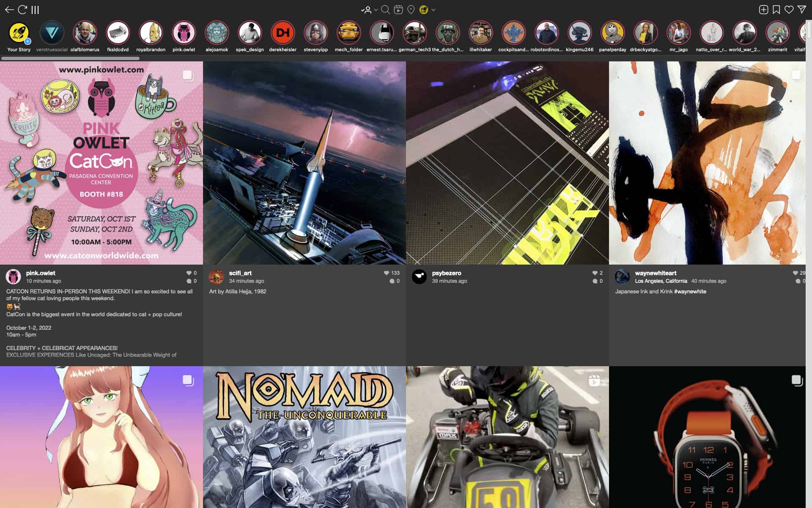Open comments on psybezero post
The height and width of the screenshot is (508, 812).
[x=595, y=281]
